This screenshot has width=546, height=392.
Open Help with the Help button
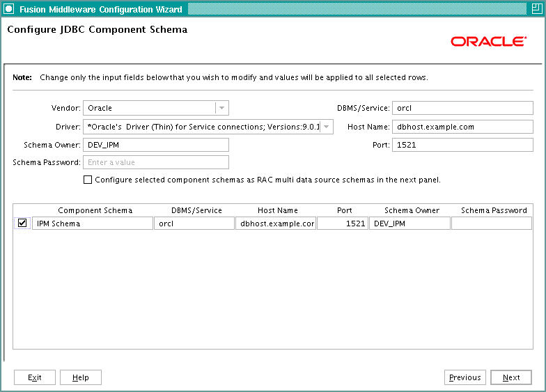pos(81,377)
